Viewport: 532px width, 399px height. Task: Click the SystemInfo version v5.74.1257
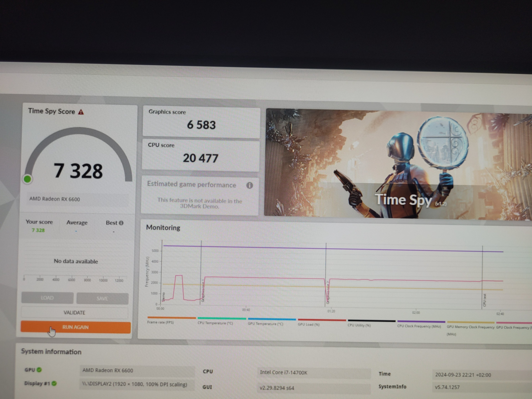447,387
